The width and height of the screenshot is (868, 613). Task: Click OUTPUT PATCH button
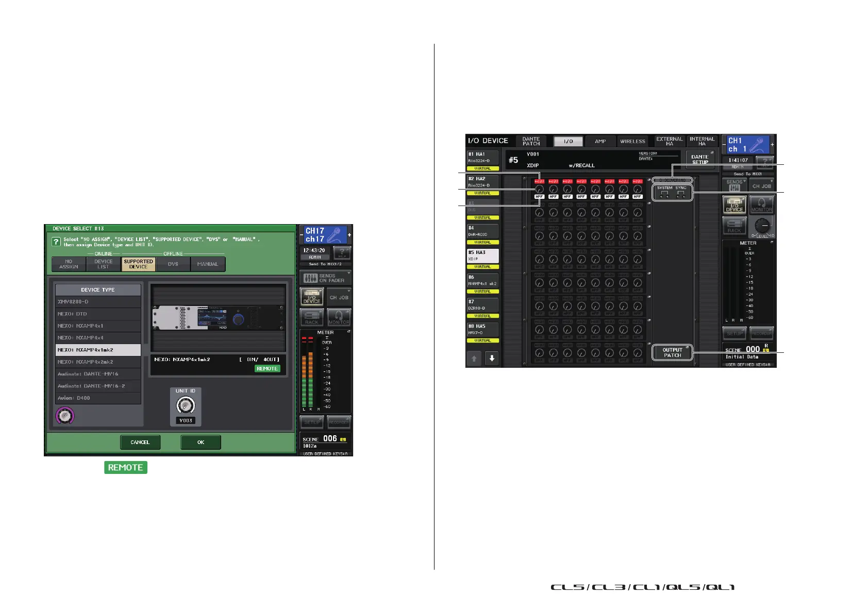pos(672,353)
